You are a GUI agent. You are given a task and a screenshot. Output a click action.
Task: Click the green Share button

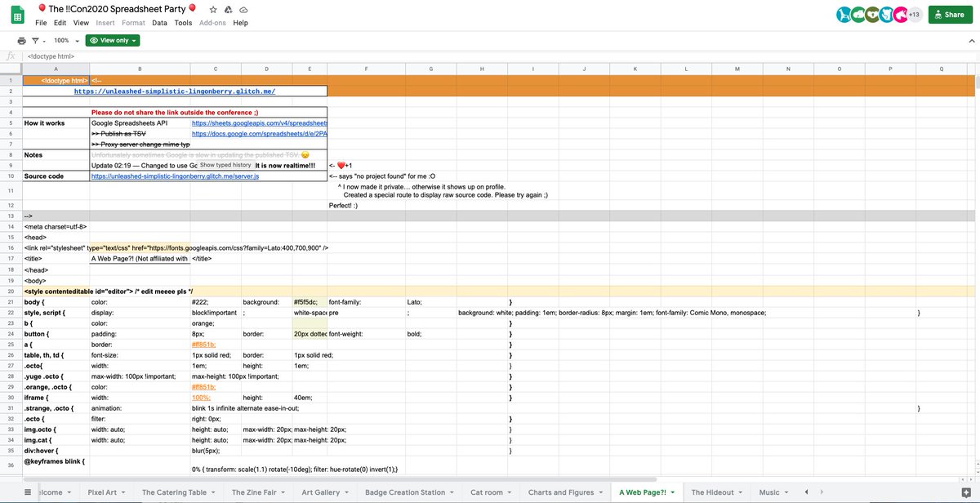point(951,14)
